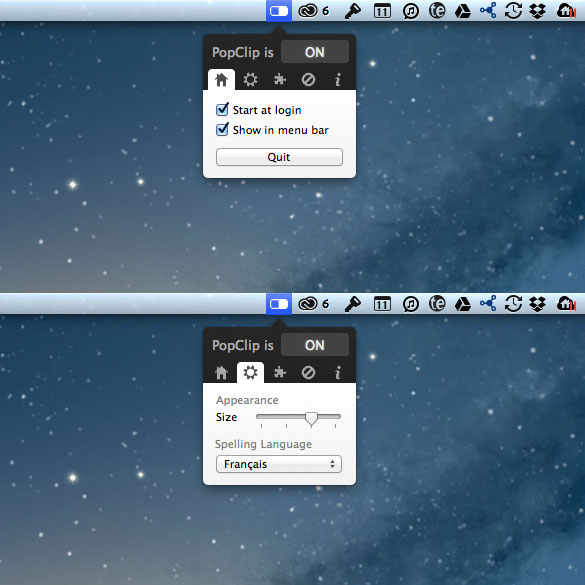Open the Français spelling language dropdown
Viewport: 585px width, 585px height.
(x=279, y=464)
